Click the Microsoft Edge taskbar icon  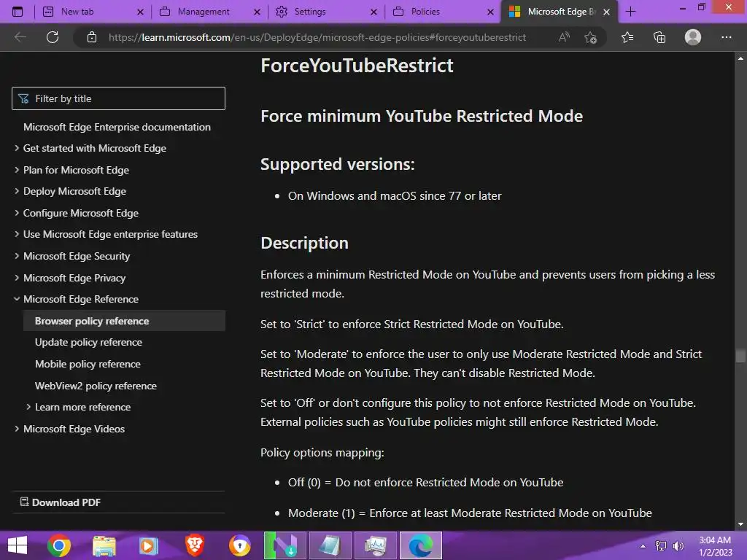[421, 545]
